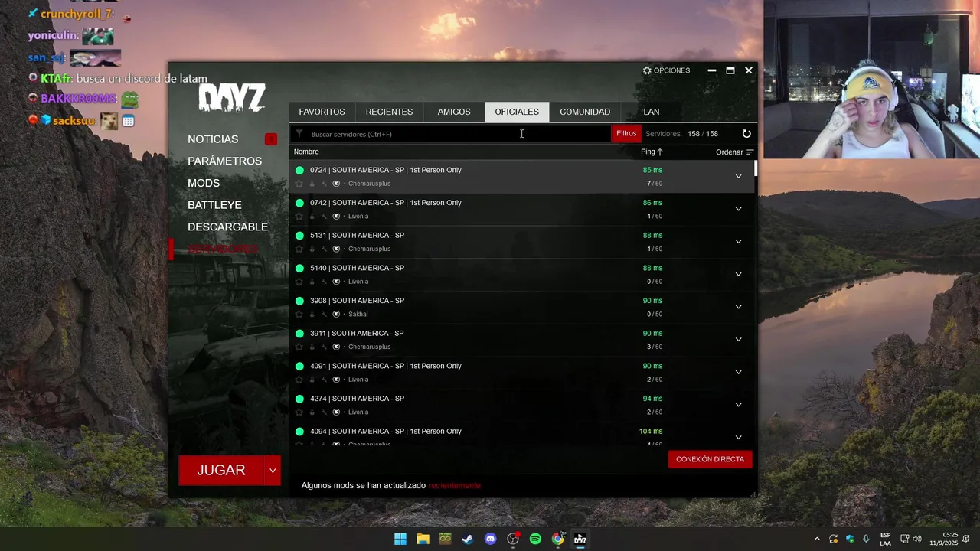Refresh the server list
Image resolution: width=980 pixels, height=551 pixels.
tap(746, 134)
